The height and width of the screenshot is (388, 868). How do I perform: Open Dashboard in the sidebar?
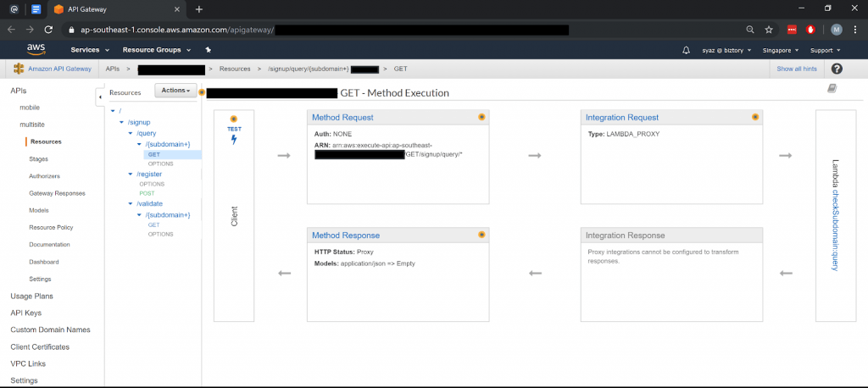(x=44, y=262)
